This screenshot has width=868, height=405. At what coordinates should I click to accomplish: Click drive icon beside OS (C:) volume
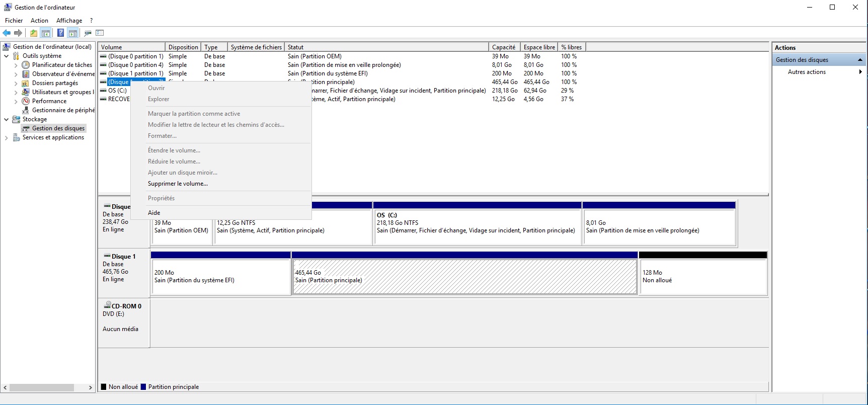103,91
